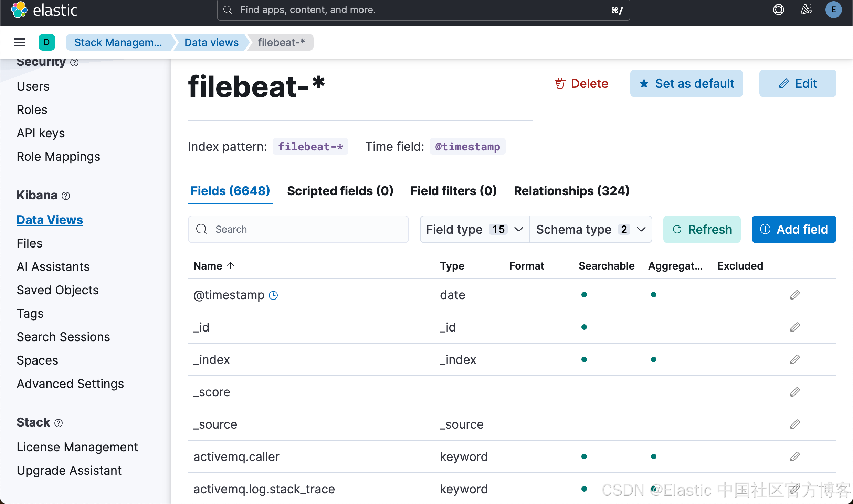Image resolution: width=853 pixels, height=504 pixels.
Task: Click the Add field button
Action: [x=794, y=229]
